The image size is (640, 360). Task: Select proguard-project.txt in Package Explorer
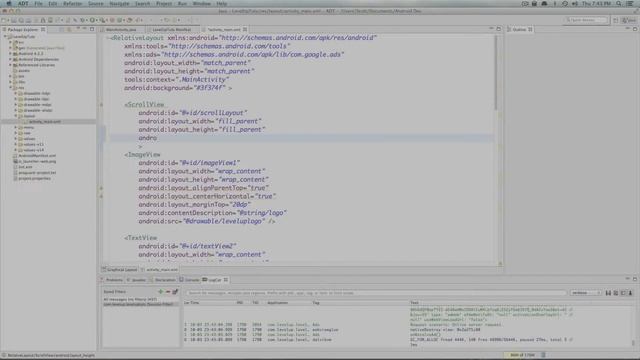point(37,173)
